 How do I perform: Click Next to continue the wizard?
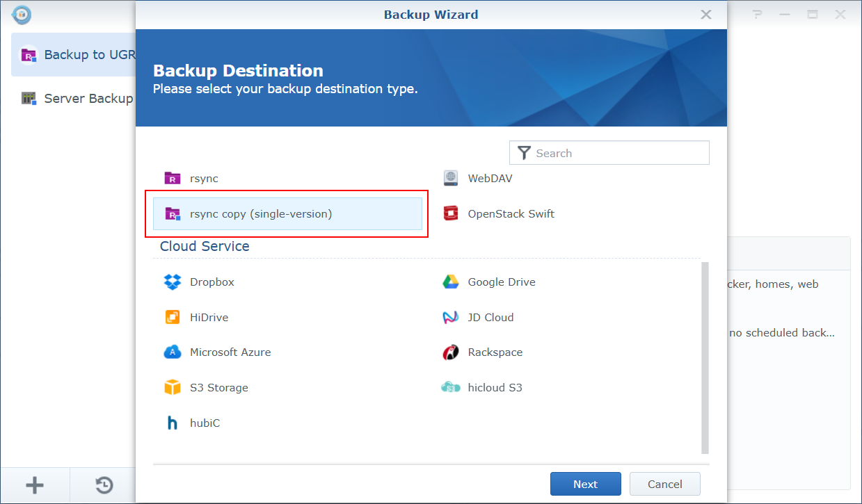coord(586,485)
